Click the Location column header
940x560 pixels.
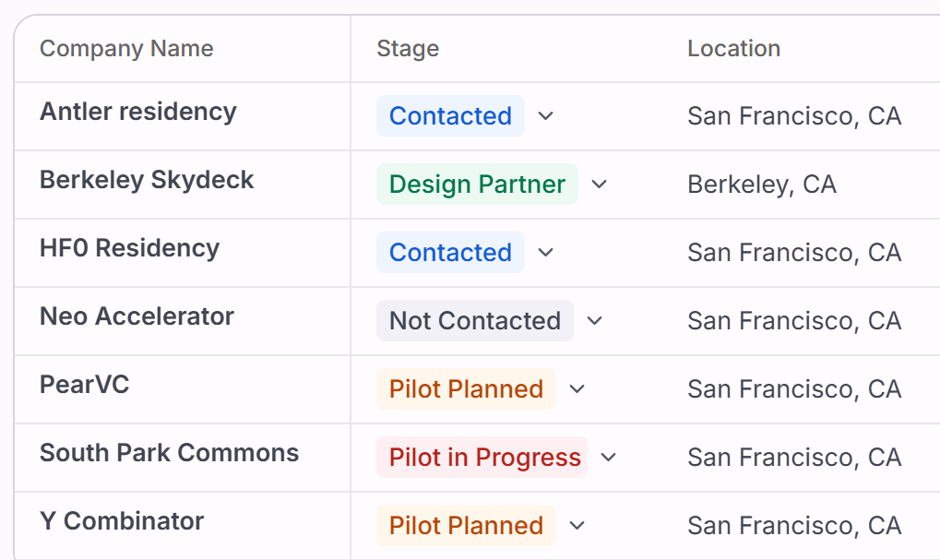pos(733,49)
